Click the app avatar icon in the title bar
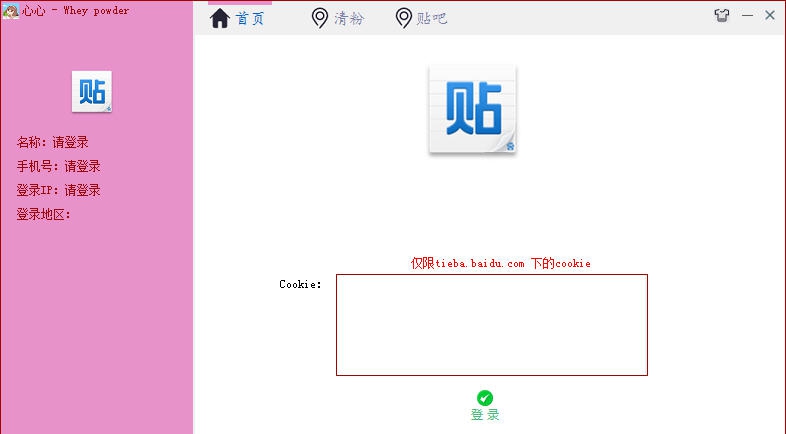Image resolution: width=786 pixels, height=434 pixels. 11,11
